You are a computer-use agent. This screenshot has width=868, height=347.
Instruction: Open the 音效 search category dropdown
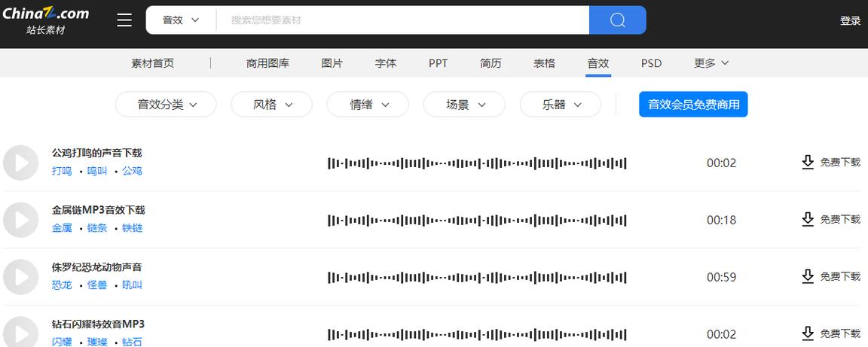click(x=181, y=20)
